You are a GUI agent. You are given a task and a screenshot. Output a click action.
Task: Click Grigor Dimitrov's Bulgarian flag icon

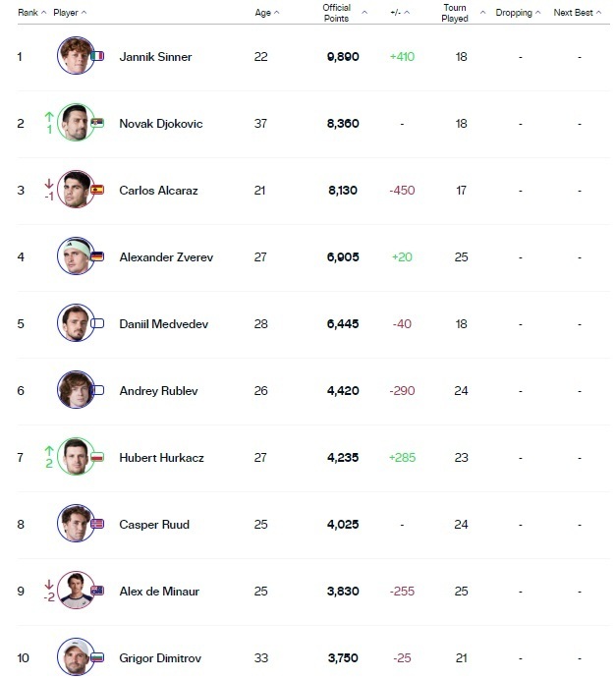[96, 657]
